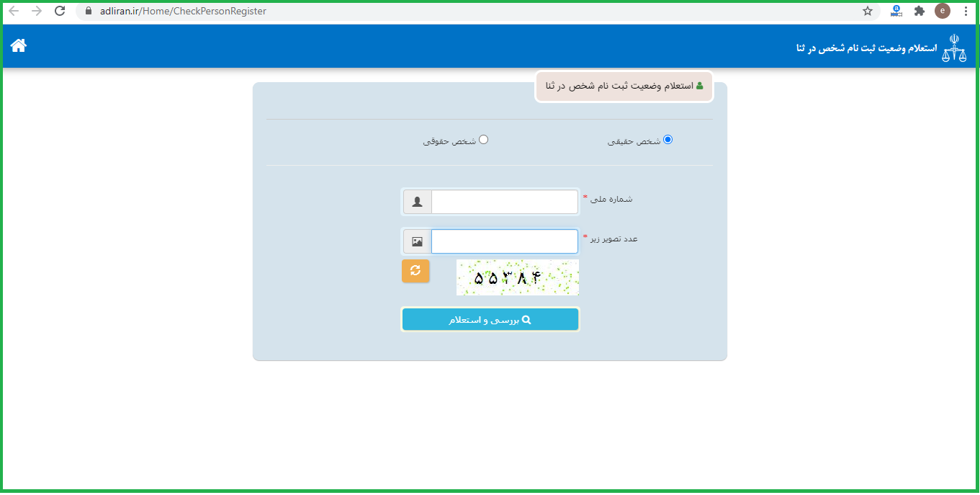Focus the شماره ملی input field
Viewport: 980px width, 495px height.
(505, 202)
